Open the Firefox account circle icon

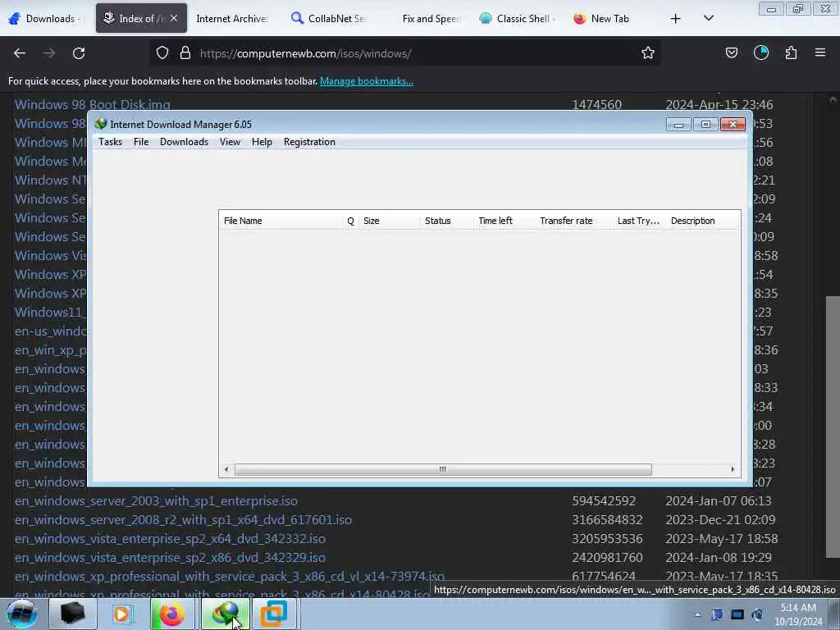[x=761, y=53]
